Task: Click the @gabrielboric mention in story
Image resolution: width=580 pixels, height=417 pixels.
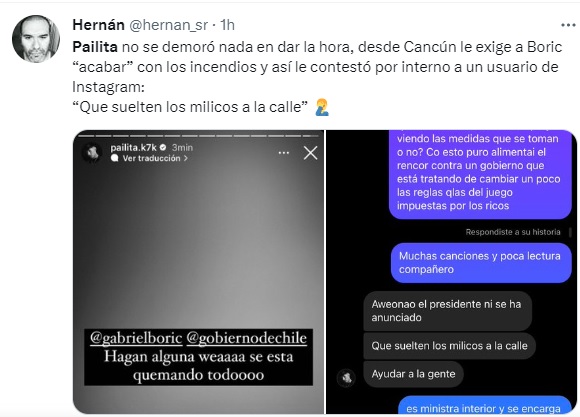Action: pos(136,338)
